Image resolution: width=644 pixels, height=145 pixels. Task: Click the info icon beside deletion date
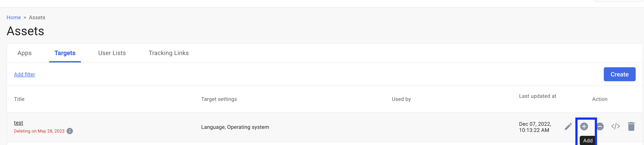(x=70, y=131)
